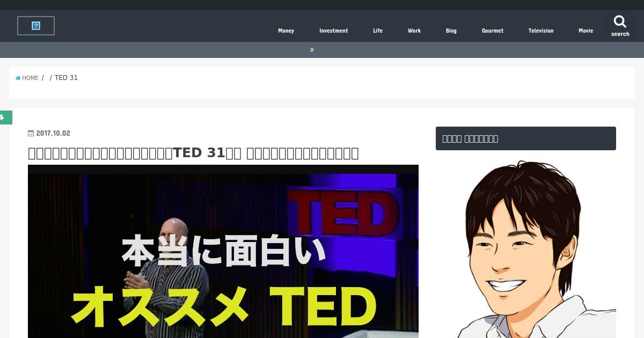Click the TED 31 breadcrumb text
This screenshot has width=644, height=338.
66,78
